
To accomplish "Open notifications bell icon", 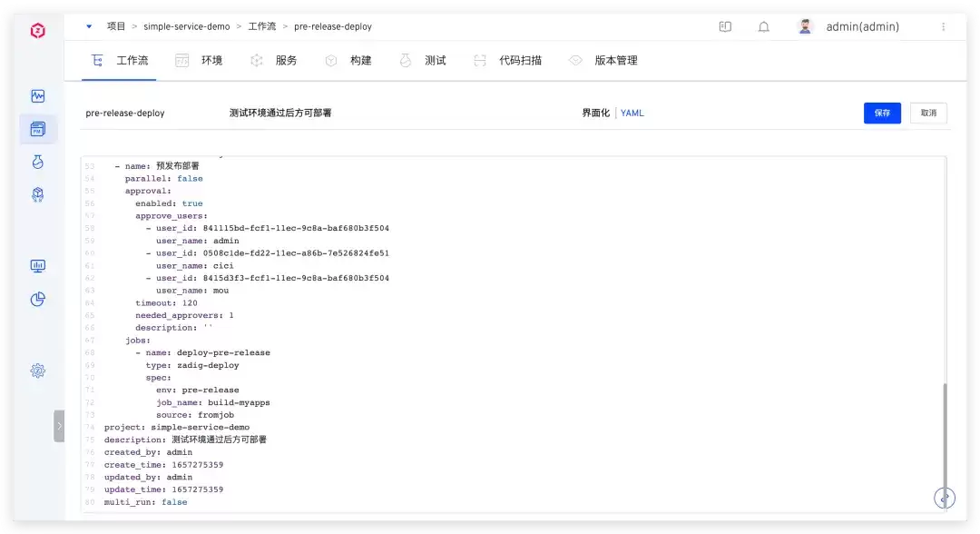I will coord(764,26).
